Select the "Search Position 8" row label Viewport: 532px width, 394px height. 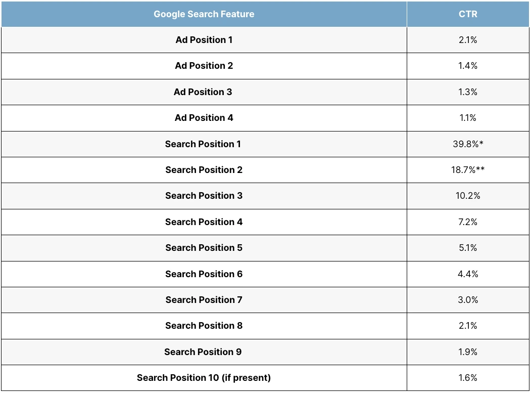(x=204, y=326)
